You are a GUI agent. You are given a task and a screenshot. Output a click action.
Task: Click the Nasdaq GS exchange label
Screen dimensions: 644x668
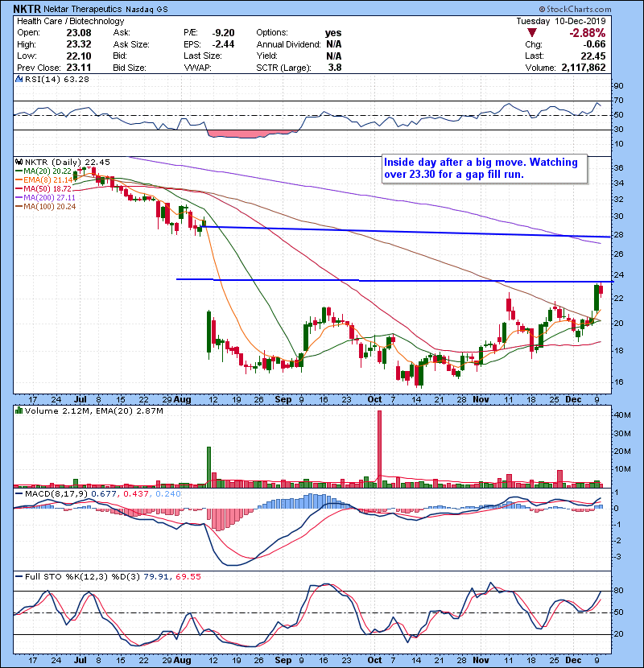(147, 9)
